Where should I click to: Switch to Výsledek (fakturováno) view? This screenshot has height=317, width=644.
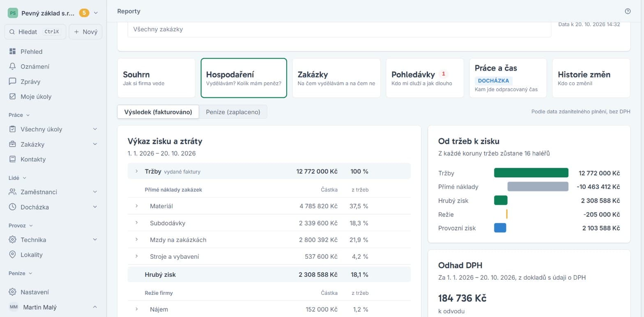click(158, 112)
